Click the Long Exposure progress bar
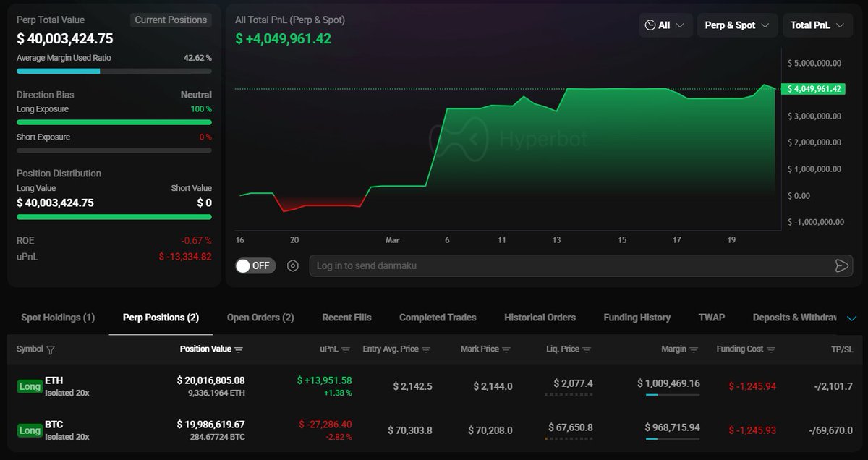 point(114,122)
